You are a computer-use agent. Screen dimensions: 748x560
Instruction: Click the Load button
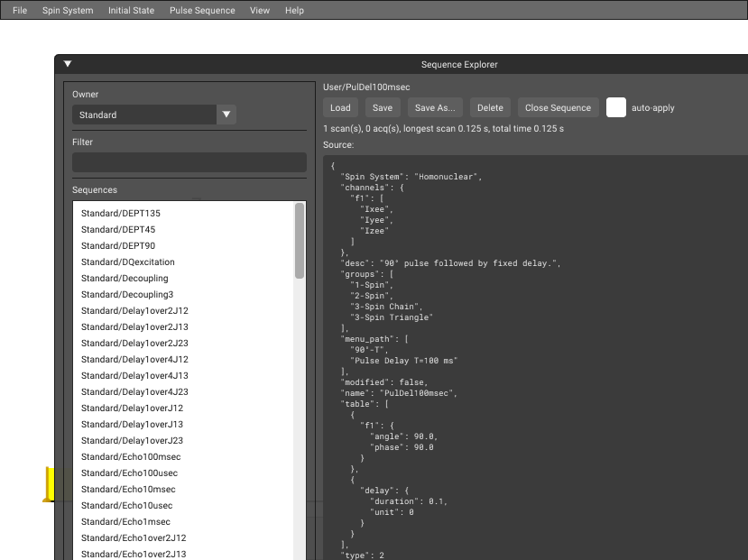[x=340, y=107]
